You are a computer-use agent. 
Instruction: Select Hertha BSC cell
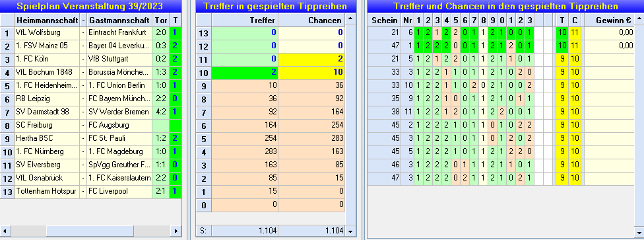pos(47,138)
